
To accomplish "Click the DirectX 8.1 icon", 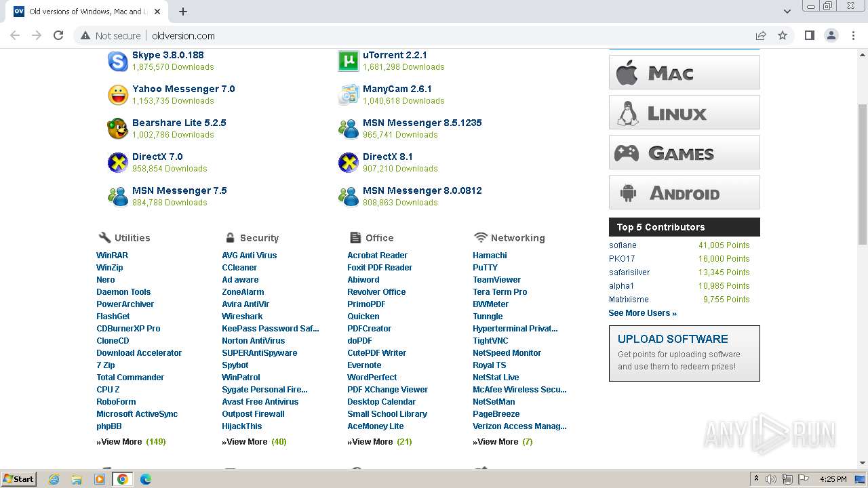I will pyautogui.click(x=348, y=163).
